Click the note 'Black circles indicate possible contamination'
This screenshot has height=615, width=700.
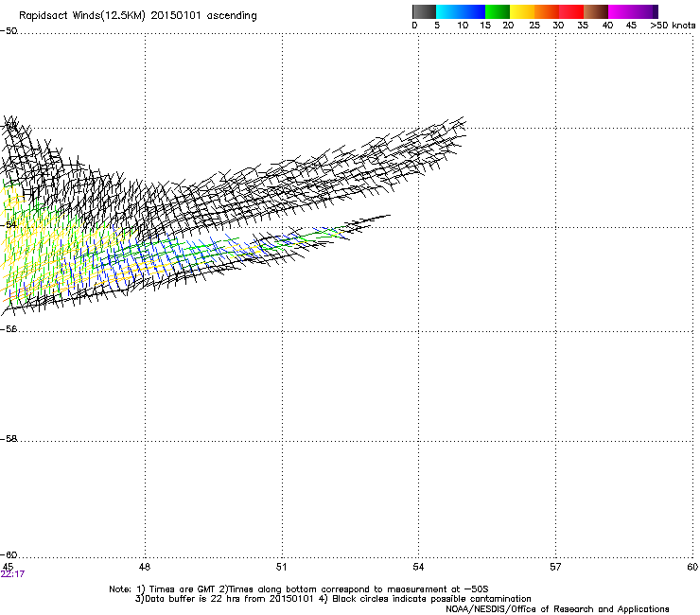coord(431,599)
